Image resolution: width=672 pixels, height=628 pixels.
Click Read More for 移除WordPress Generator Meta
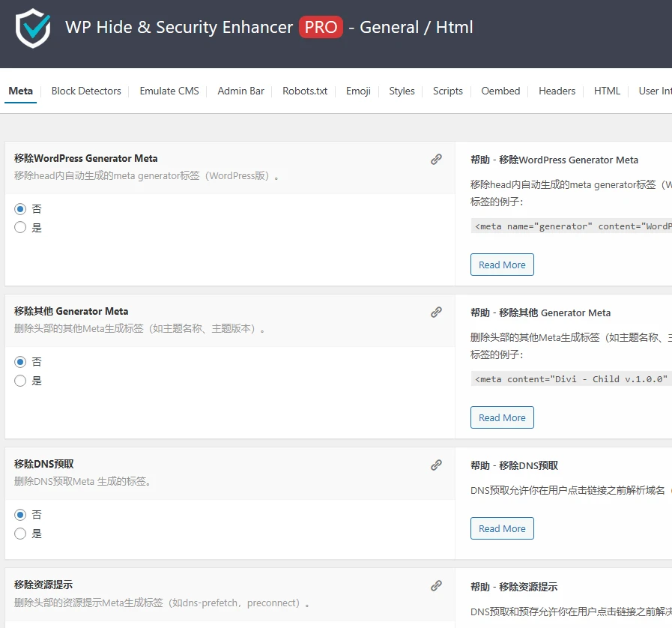pos(502,264)
